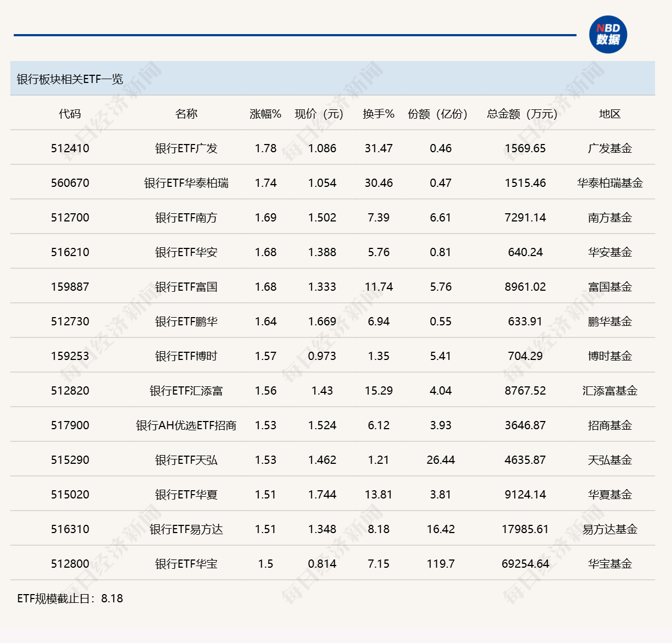Select 天弘基金 cell

[x=610, y=460]
